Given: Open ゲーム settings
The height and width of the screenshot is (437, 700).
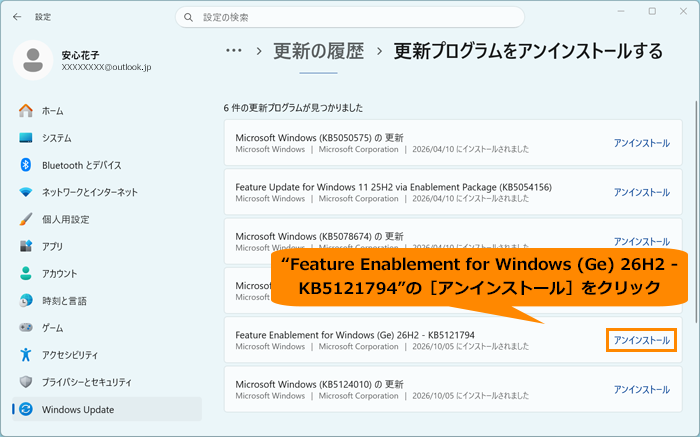Looking at the screenshot, I should 107,328.
